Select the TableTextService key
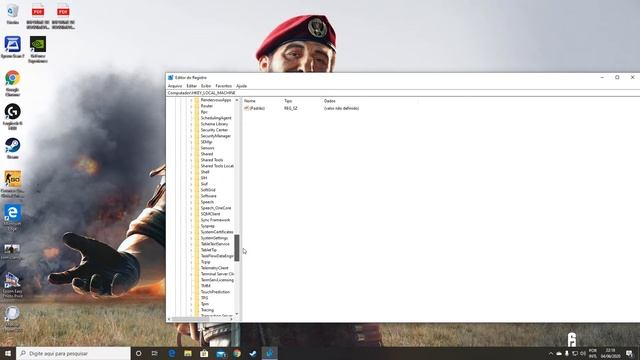640x360 pixels. 215,244
